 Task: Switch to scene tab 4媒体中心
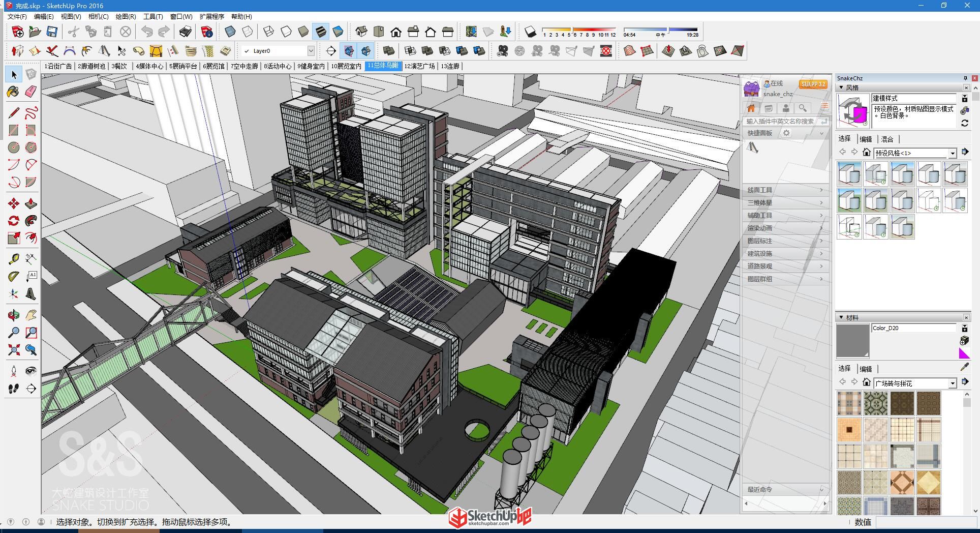(149, 66)
